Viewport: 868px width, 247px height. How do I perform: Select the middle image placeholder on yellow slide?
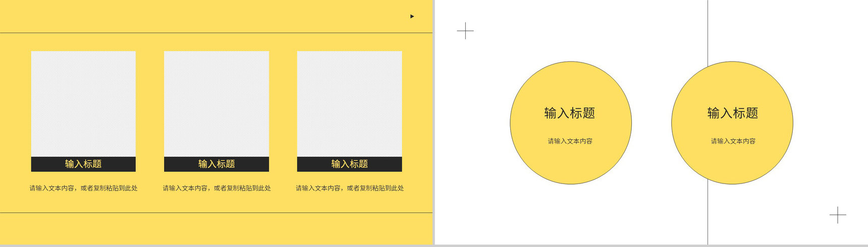coord(216,104)
